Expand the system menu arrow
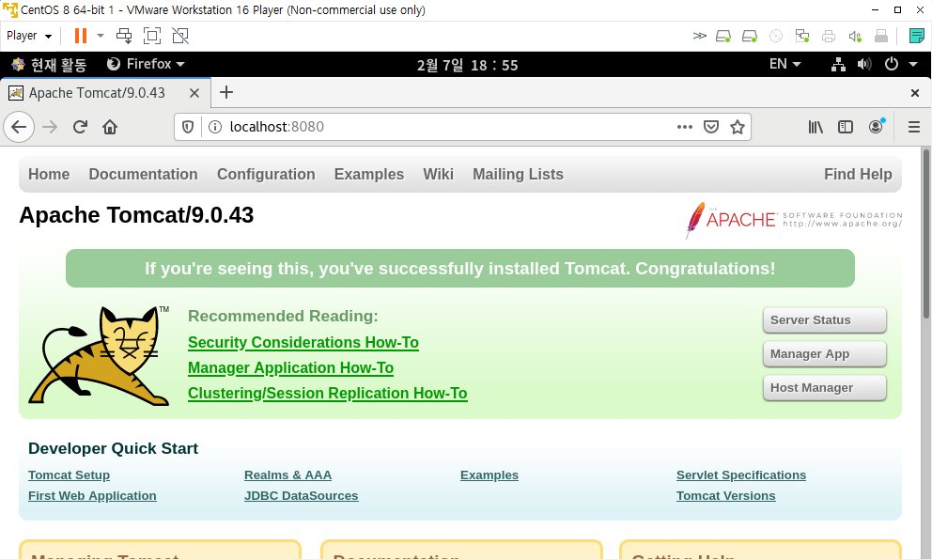The image size is (932, 560). 913,64
